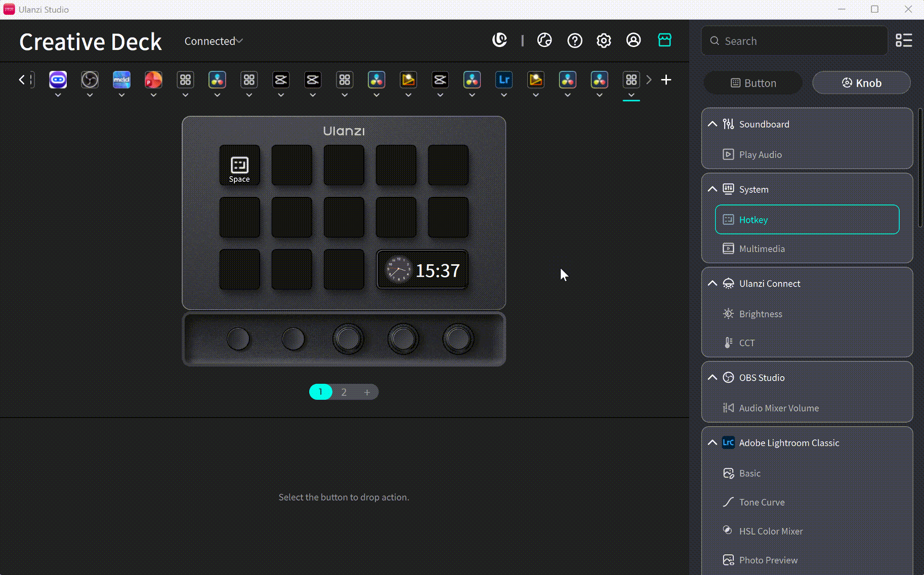This screenshot has width=924, height=575.
Task: Toggle list view icon beside search
Action: 903,40
